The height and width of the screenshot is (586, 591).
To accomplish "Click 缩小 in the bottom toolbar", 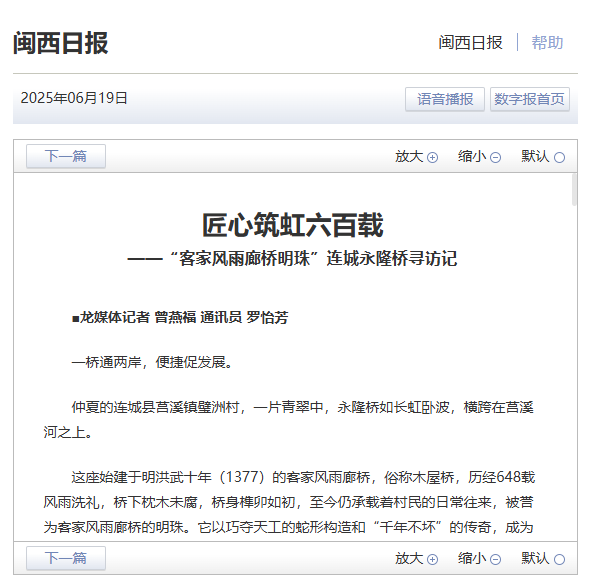I will point(472,558).
